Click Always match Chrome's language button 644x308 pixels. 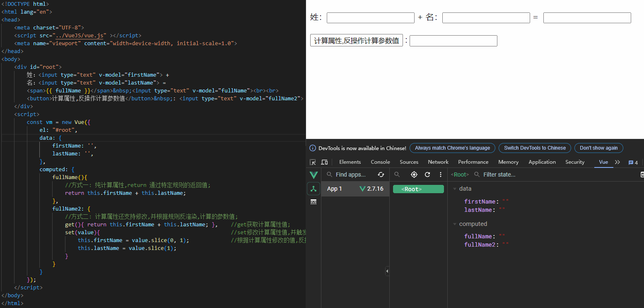coord(452,148)
